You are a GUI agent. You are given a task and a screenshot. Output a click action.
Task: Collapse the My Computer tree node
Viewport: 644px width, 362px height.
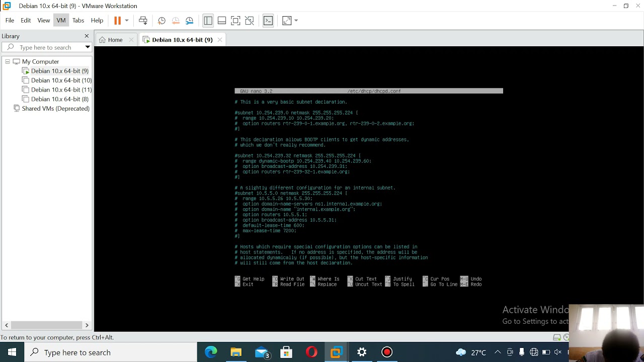[8, 61]
